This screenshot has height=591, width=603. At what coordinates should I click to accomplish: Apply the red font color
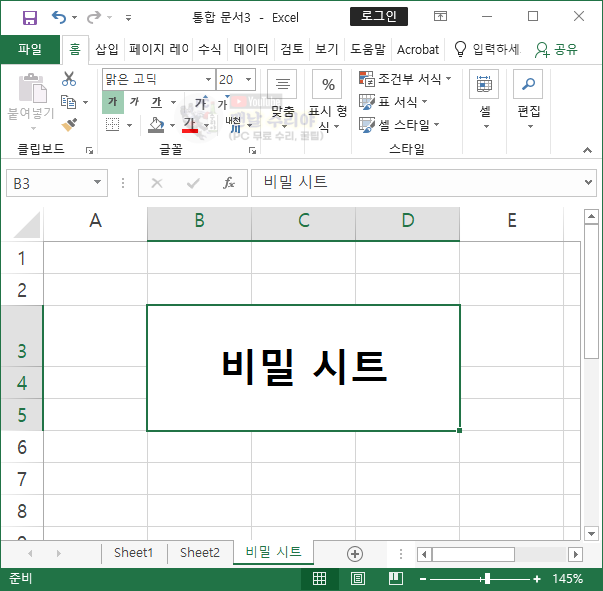click(190, 125)
